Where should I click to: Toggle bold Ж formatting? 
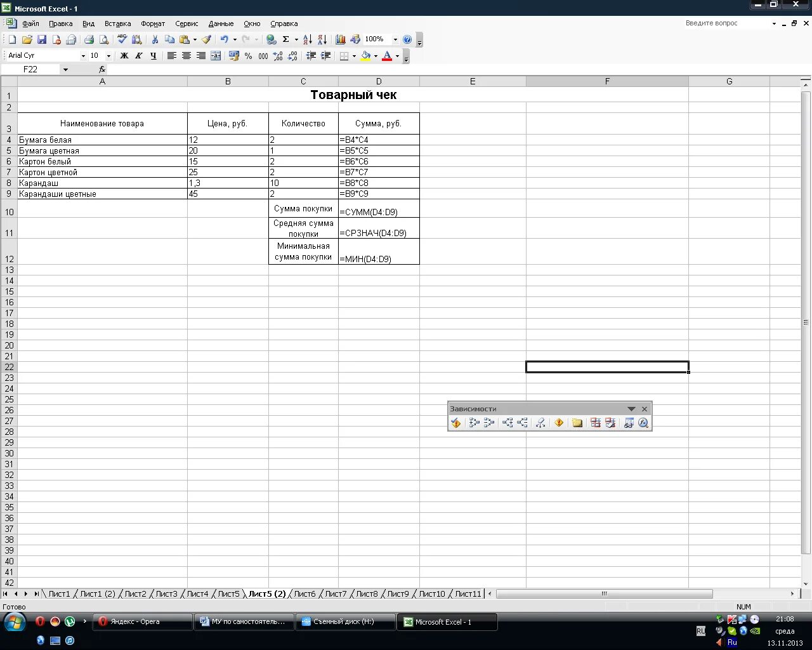124,56
